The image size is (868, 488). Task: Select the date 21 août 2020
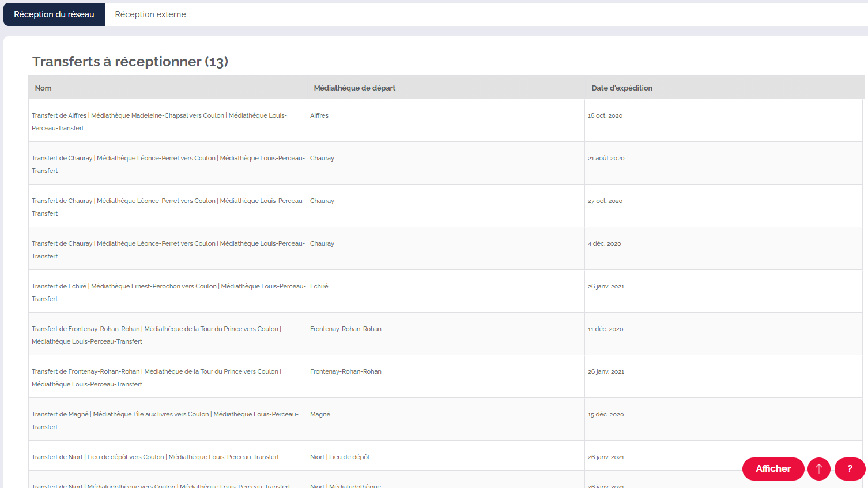point(606,158)
